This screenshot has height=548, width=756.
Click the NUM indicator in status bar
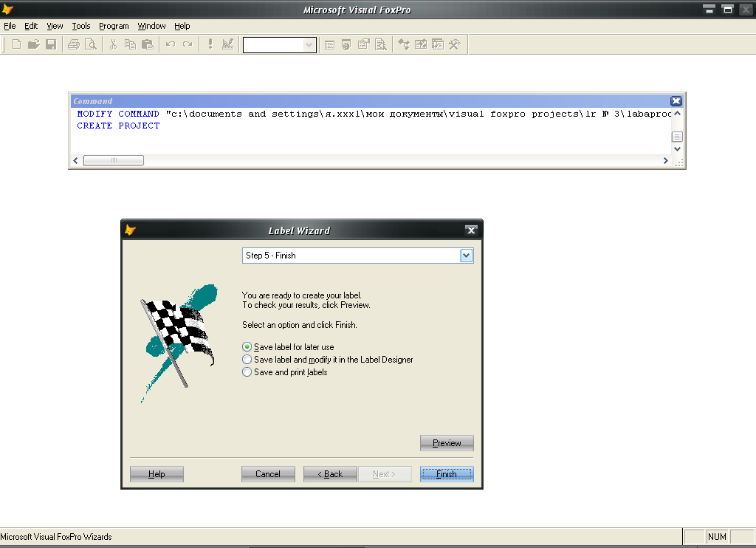717,536
